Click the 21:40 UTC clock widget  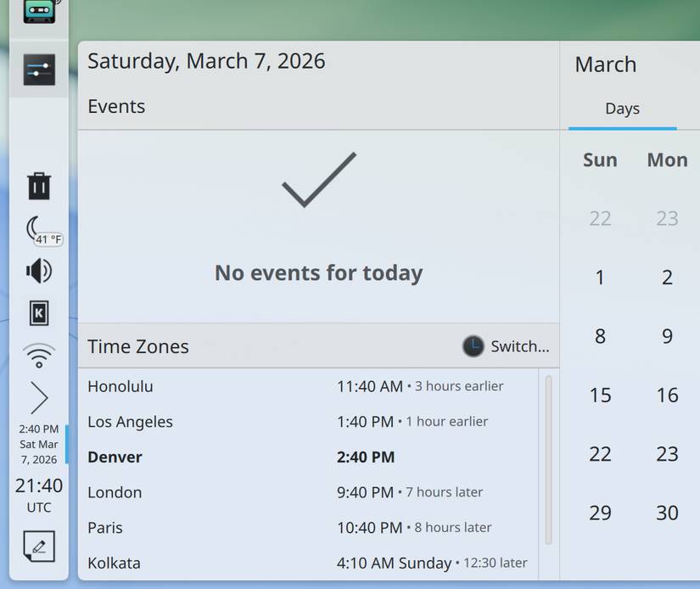(x=39, y=496)
